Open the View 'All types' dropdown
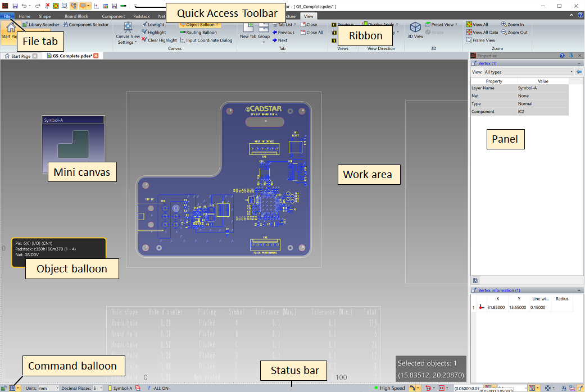 pos(528,72)
